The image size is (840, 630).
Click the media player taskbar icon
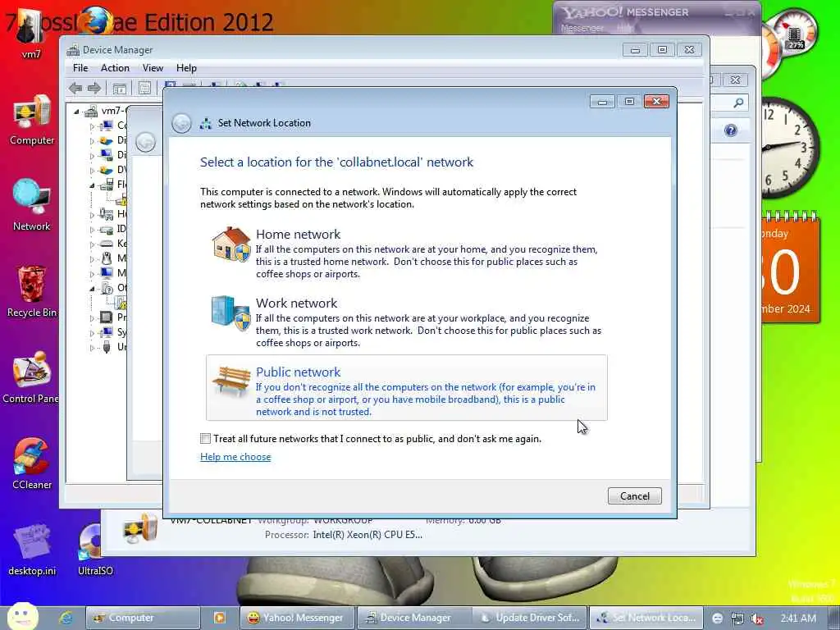220,618
